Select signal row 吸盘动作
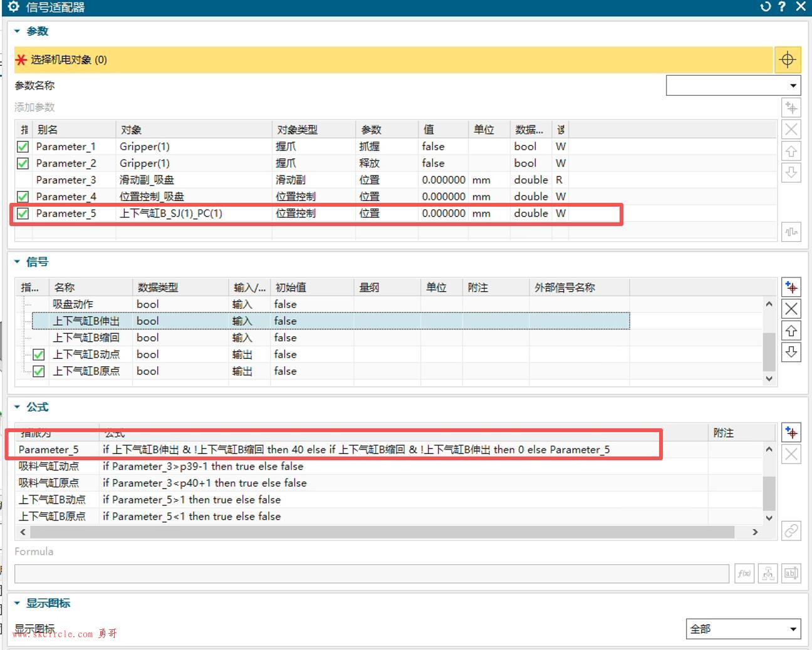Image resolution: width=812 pixels, height=650 pixels. pyautogui.click(x=331, y=304)
